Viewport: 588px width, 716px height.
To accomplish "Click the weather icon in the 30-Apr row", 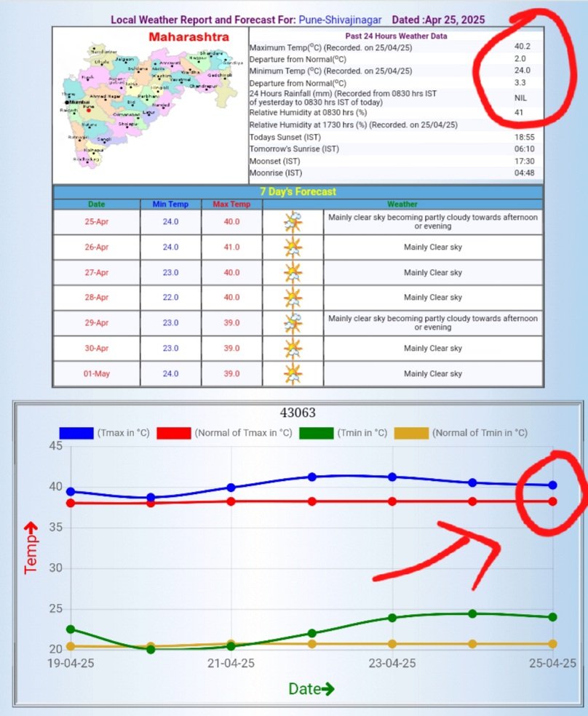I will click(293, 349).
